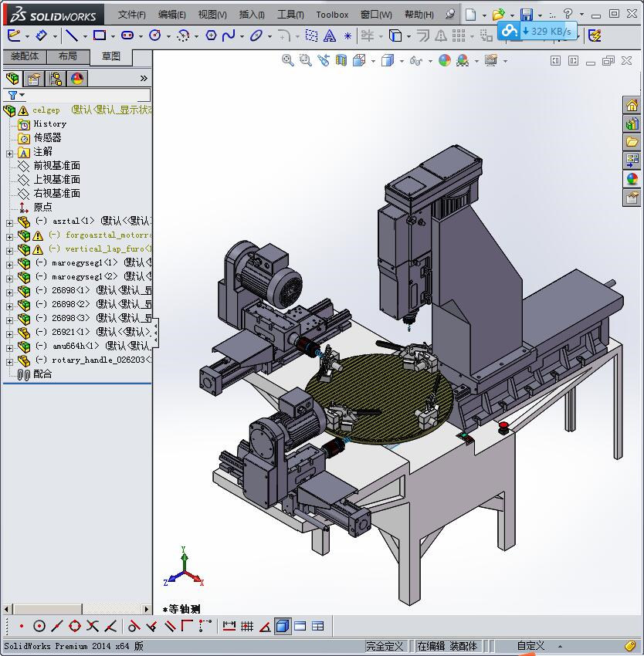Select the Circle sketch tool

coord(154,34)
